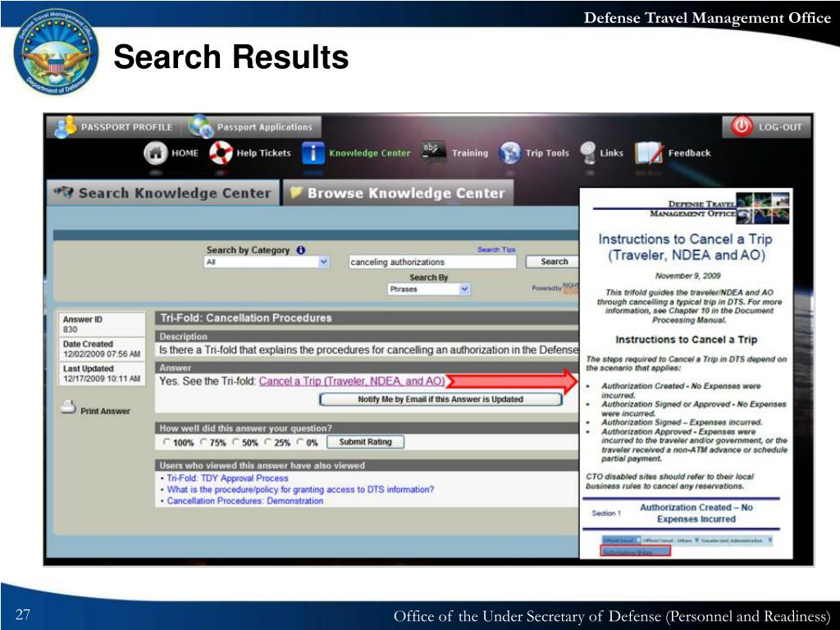Go to HOME via house icon
840x630 pixels.
155,153
